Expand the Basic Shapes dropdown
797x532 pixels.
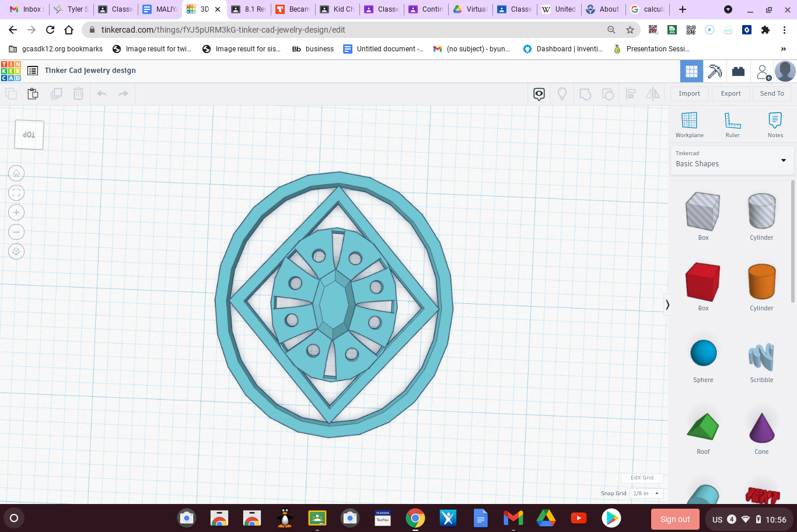[x=733, y=160]
